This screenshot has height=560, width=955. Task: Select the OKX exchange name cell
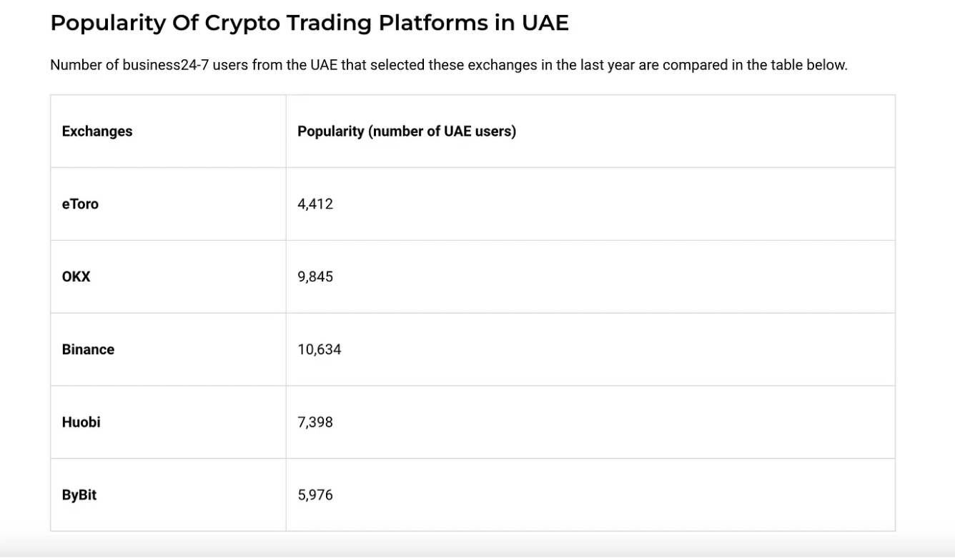point(76,277)
